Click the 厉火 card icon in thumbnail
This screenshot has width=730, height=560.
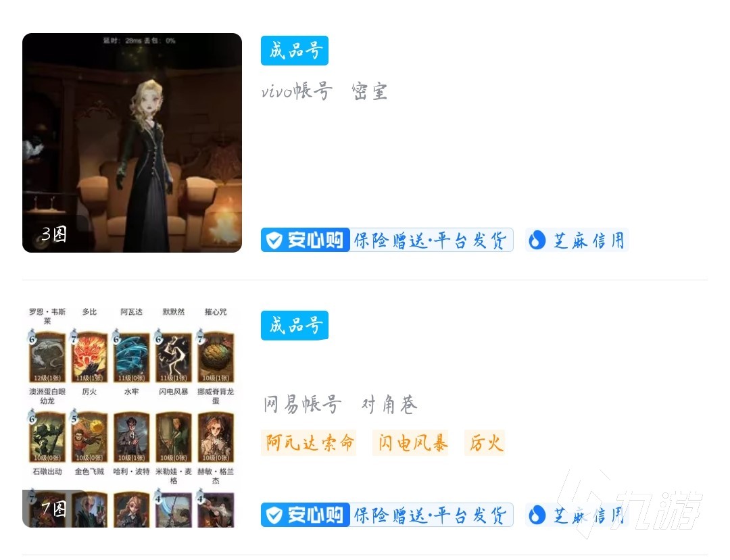coord(89,357)
